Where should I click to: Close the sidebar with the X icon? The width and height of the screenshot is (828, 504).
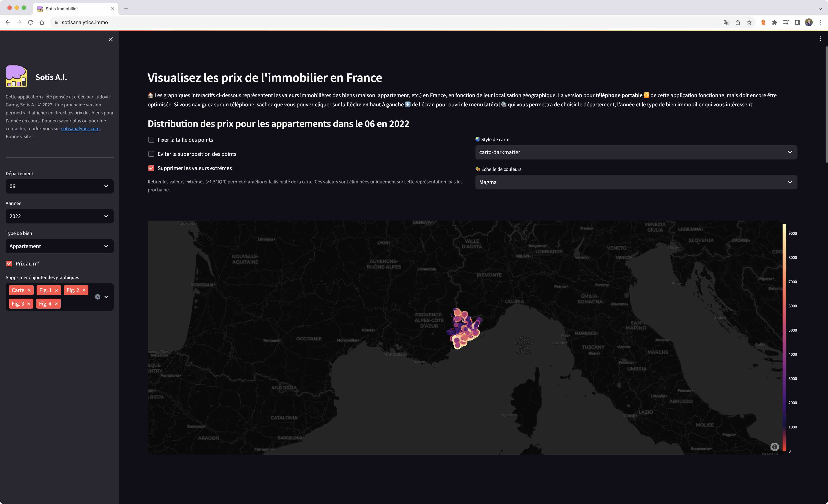pos(111,39)
